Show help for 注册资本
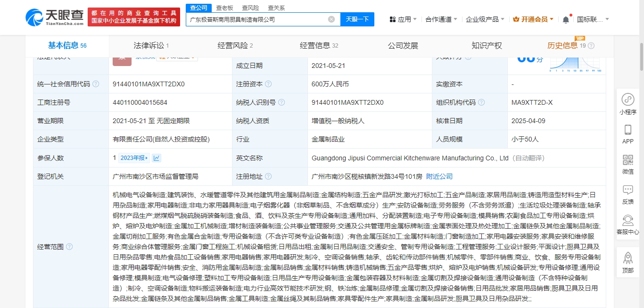The width and height of the screenshot is (644, 308). coord(268,84)
